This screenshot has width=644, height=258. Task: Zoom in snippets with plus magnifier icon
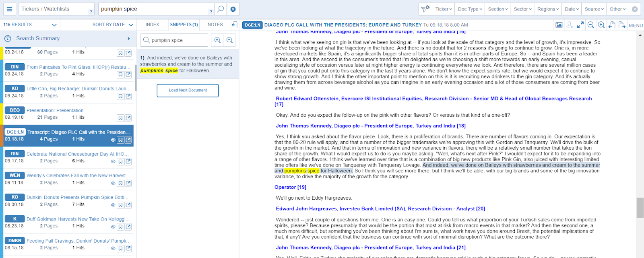[x=217, y=40]
